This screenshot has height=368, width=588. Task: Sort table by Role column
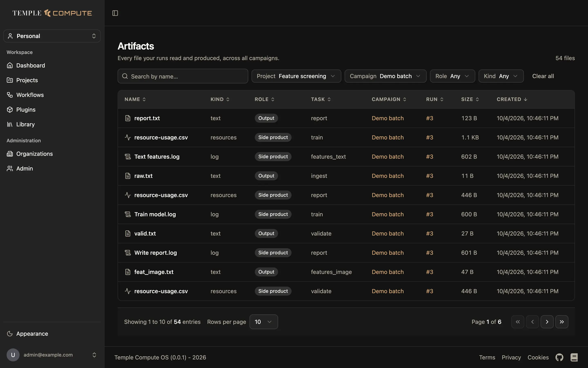coord(264,99)
